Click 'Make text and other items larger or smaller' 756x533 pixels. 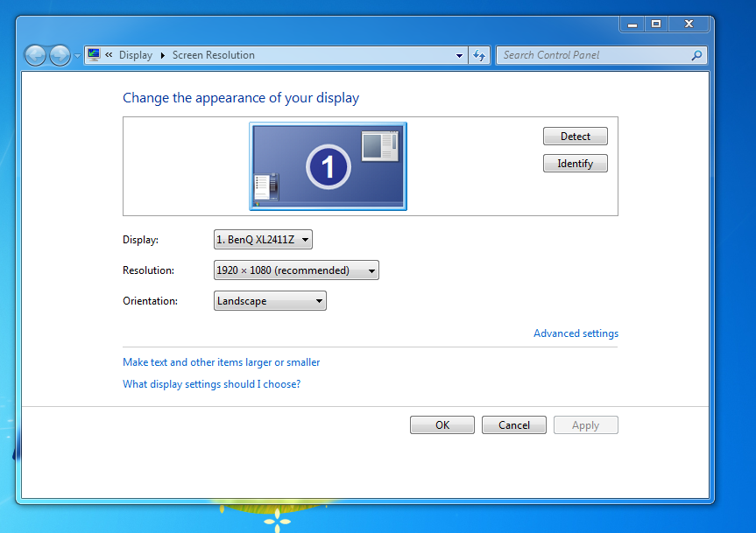pos(221,362)
